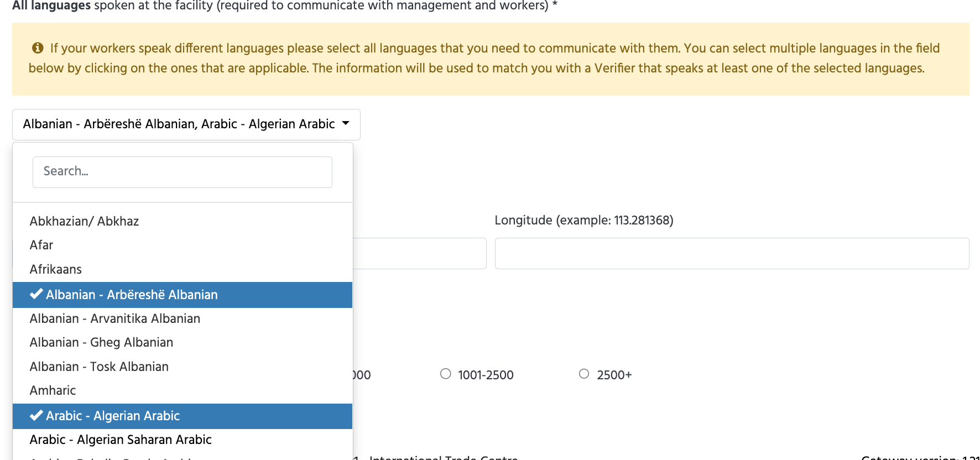
Task: Choose Amharic from the language list
Action: (x=53, y=390)
